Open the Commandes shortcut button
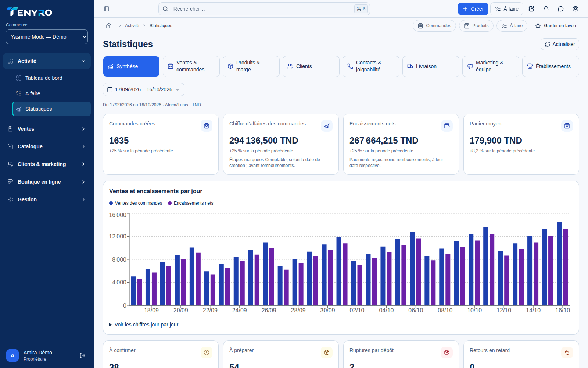The height and width of the screenshot is (368, 588). (434, 26)
